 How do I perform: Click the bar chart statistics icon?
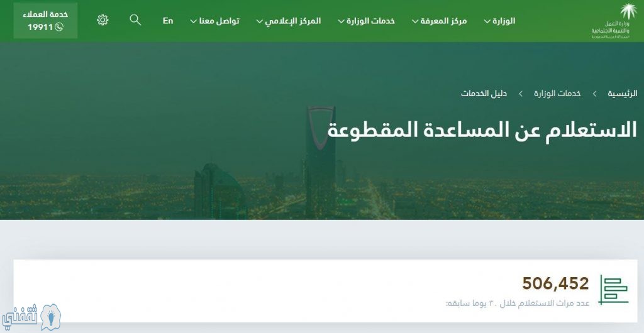coord(613,290)
